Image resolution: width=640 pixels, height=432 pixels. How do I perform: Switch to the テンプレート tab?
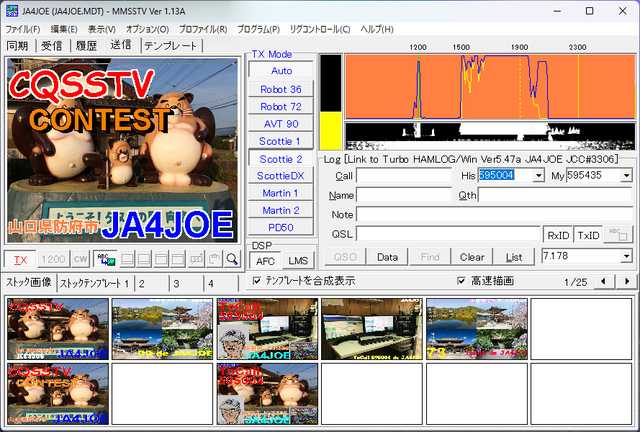coord(171,46)
